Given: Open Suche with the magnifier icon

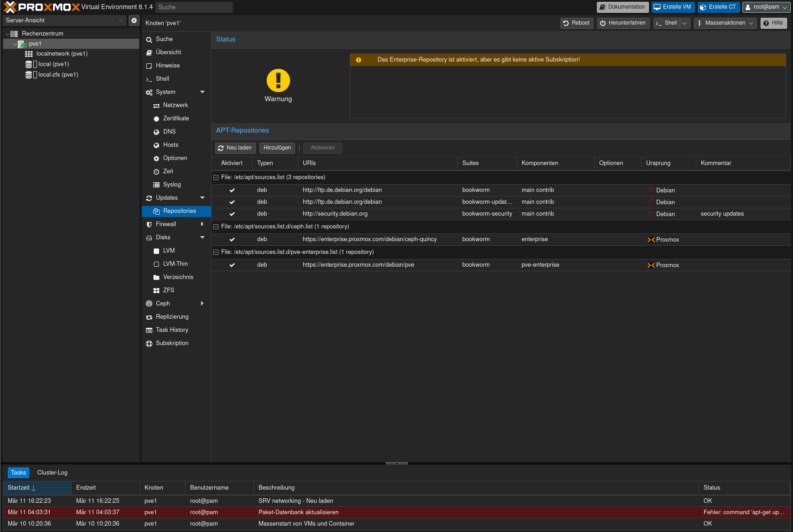Looking at the screenshot, I should (x=149, y=40).
